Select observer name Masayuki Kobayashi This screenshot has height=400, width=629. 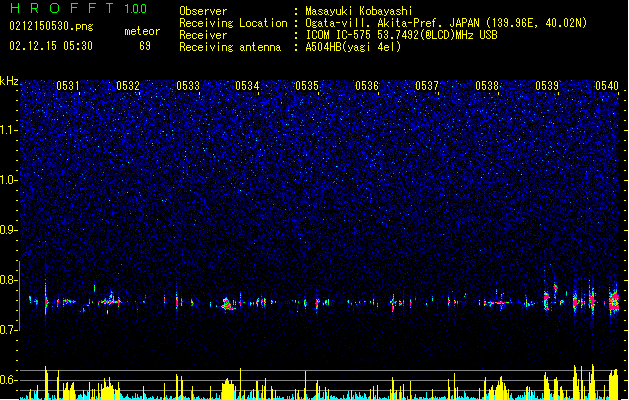click(x=359, y=11)
